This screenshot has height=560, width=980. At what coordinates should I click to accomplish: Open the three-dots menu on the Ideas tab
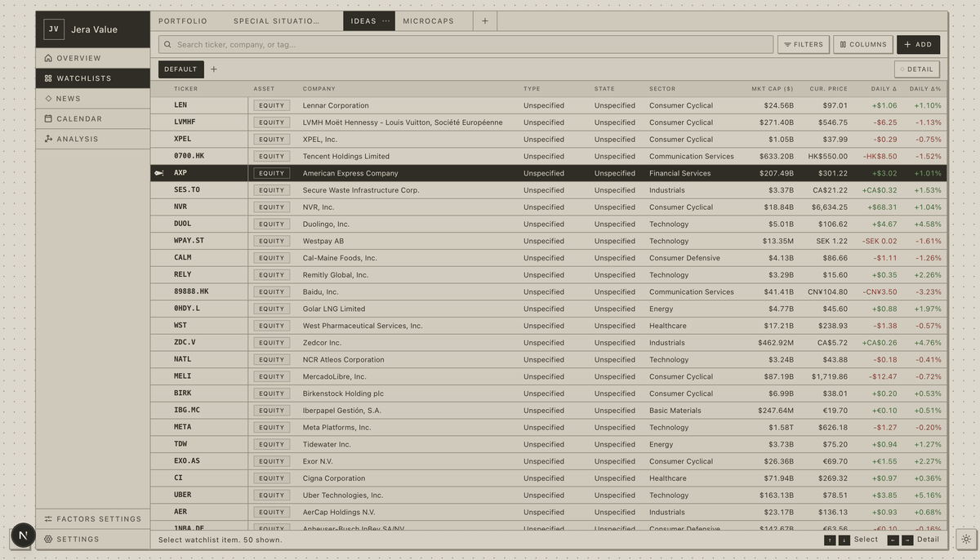click(x=386, y=21)
